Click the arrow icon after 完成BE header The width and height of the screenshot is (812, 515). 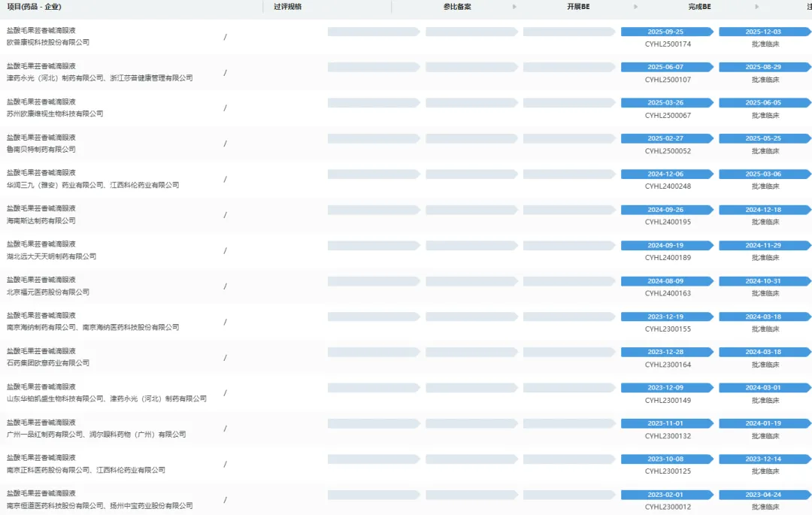[759, 7]
